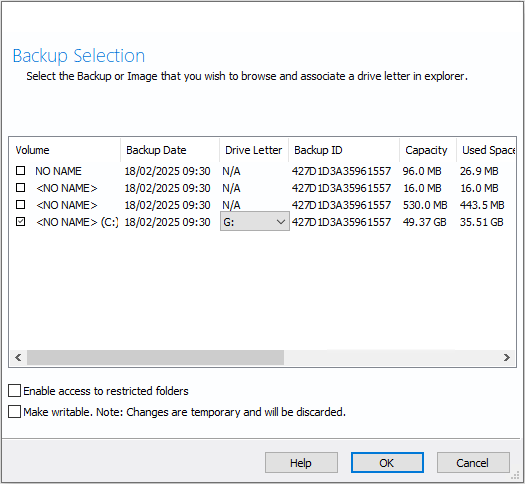Click the Drive Letter column header
Screen dimensions: 525x484
pos(254,150)
